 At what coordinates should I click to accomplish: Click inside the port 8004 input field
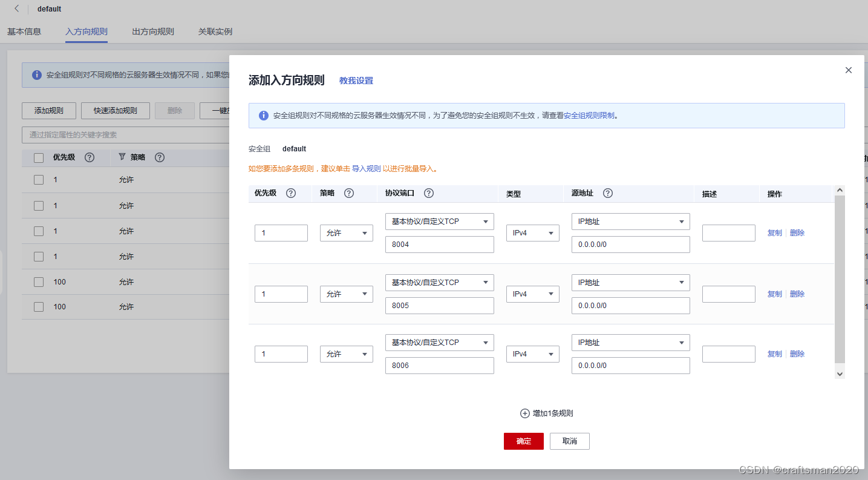coord(439,244)
